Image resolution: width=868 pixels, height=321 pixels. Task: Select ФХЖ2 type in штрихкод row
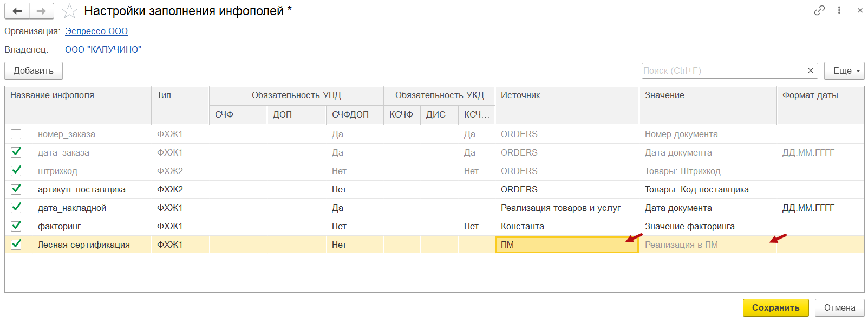click(180, 171)
